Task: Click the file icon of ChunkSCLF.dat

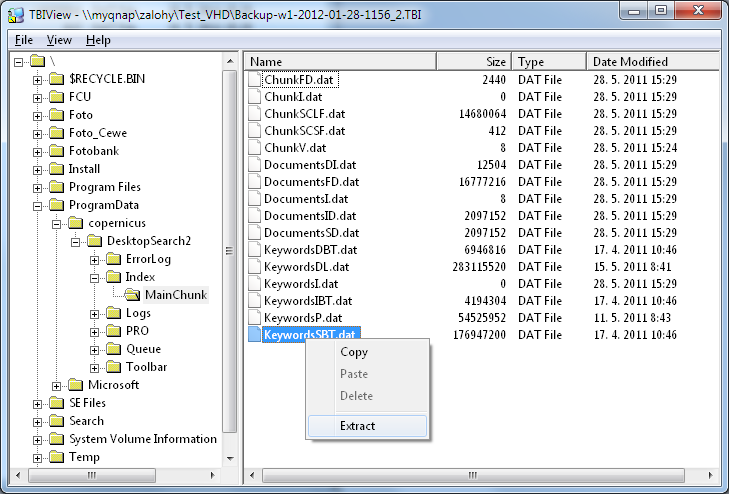Action: (x=254, y=114)
